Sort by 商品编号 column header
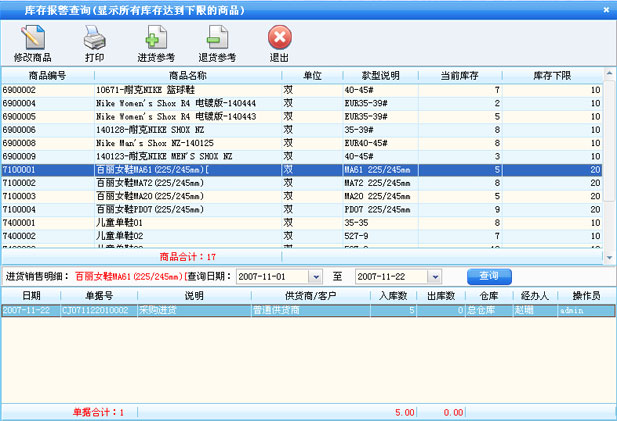The height and width of the screenshot is (421, 617). [x=47, y=75]
